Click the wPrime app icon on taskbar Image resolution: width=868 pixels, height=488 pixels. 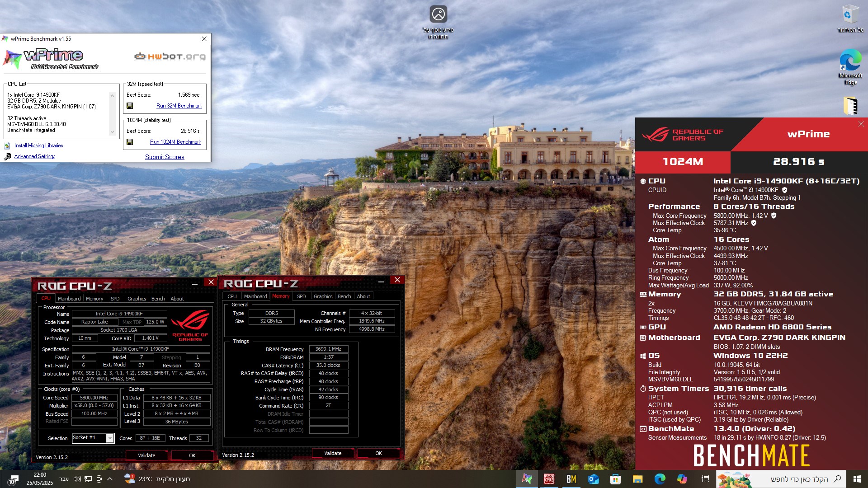click(x=527, y=479)
